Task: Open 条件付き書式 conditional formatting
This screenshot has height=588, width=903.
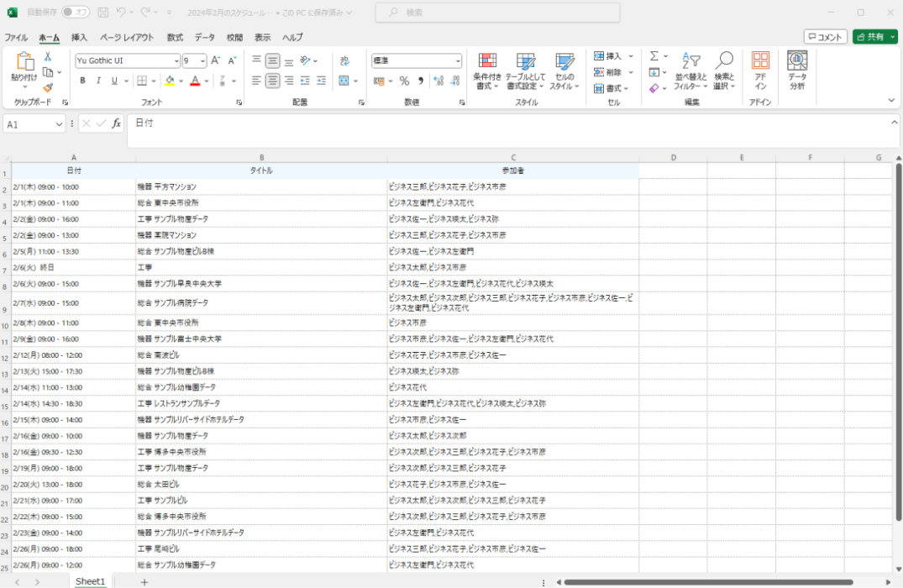Action: point(487,71)
